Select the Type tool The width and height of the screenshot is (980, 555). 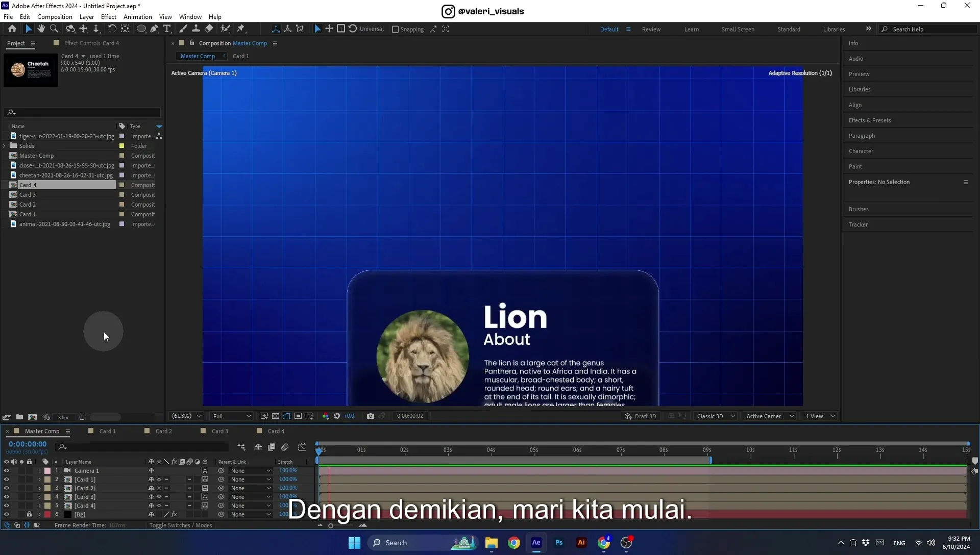tap(167, 29)
